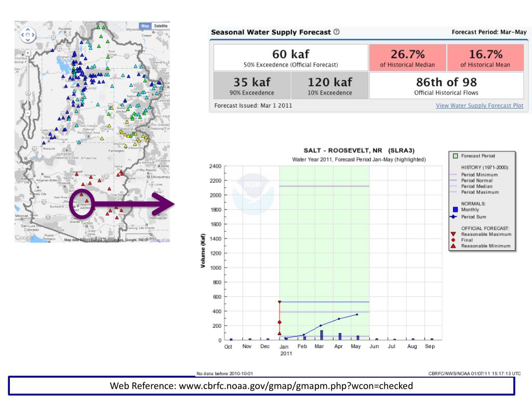Viewport: 532px width, 399px height.
Task: Select the Map view button
Action: tap(145, 25)
